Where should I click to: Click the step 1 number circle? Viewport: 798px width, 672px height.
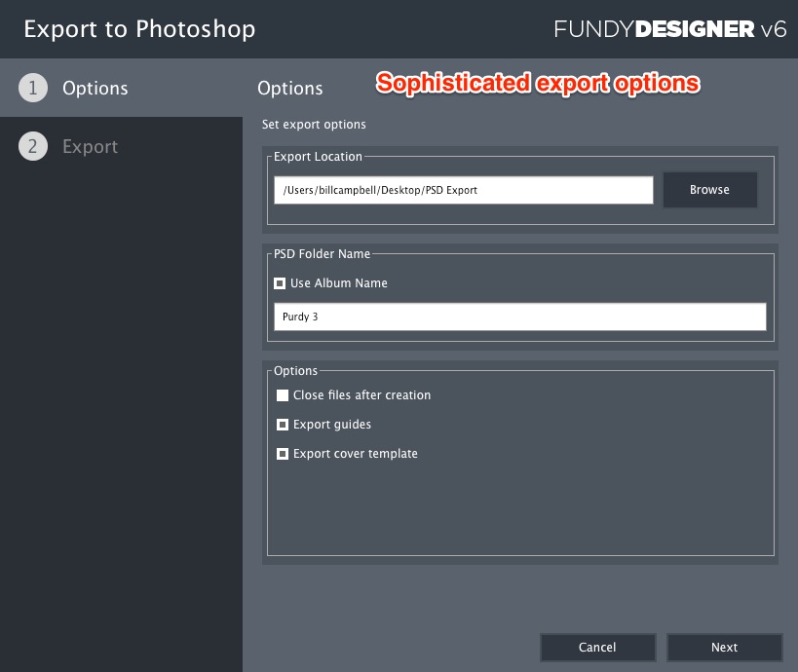pyautogui.click(x=33, y=88)
